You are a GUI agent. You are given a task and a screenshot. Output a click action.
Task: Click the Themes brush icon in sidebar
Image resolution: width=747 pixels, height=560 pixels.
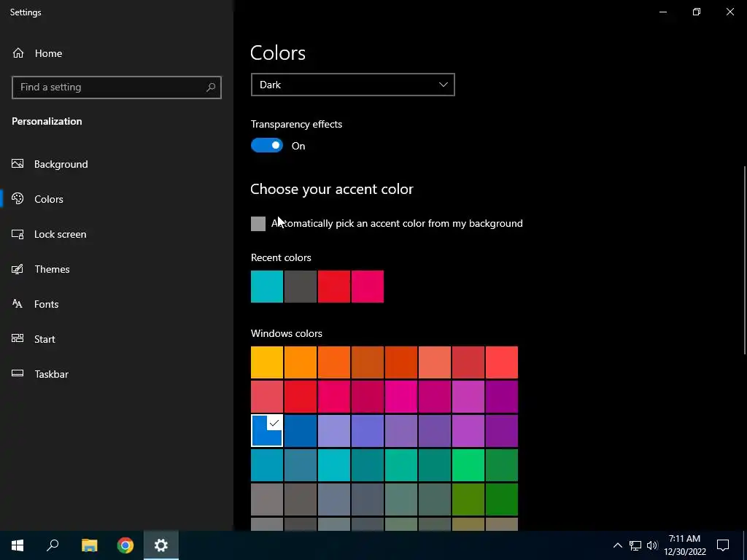point(18,269)
